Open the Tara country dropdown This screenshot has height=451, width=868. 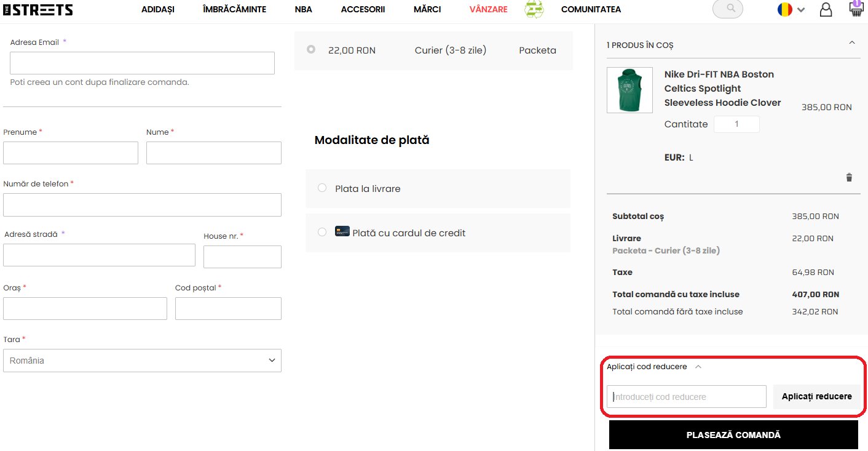(142, 361)
